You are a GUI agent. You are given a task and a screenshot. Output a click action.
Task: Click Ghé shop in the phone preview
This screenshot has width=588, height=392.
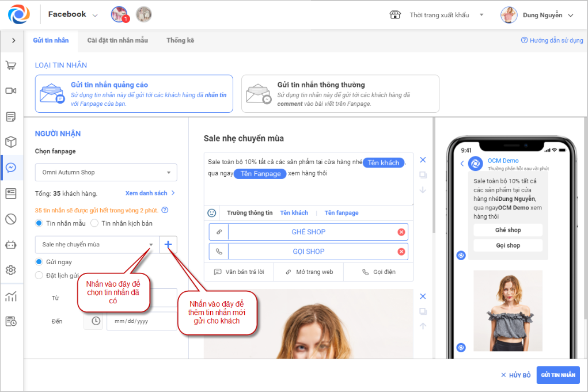click(x=508, y=230)
